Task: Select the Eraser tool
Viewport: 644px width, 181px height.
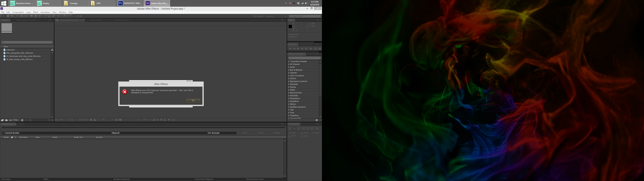Action: [53, 16]
